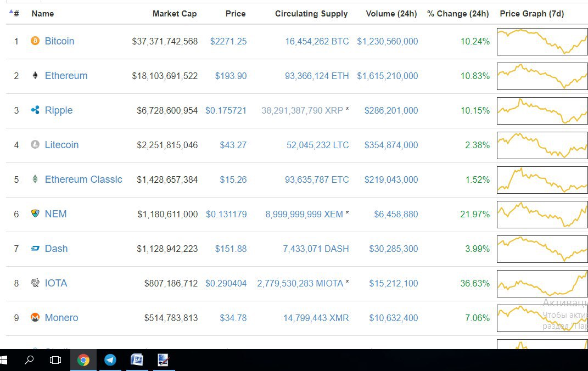
Task: Click NEM volume $6,458,880
Action: tap(396, 214)
